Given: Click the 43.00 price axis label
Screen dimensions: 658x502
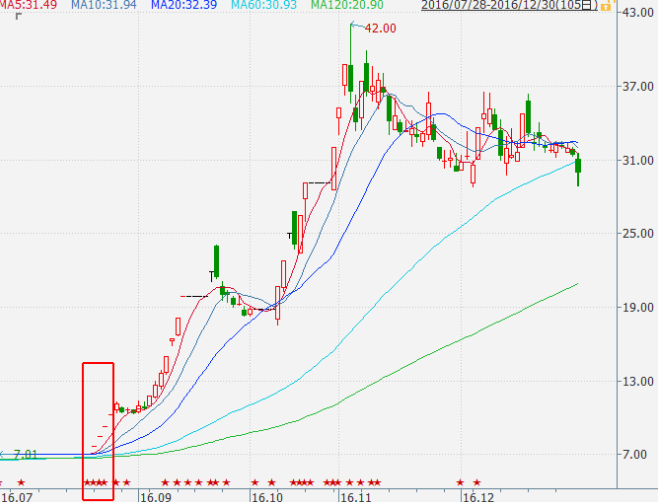Looking at the screenshot, I should pos(637,14).
